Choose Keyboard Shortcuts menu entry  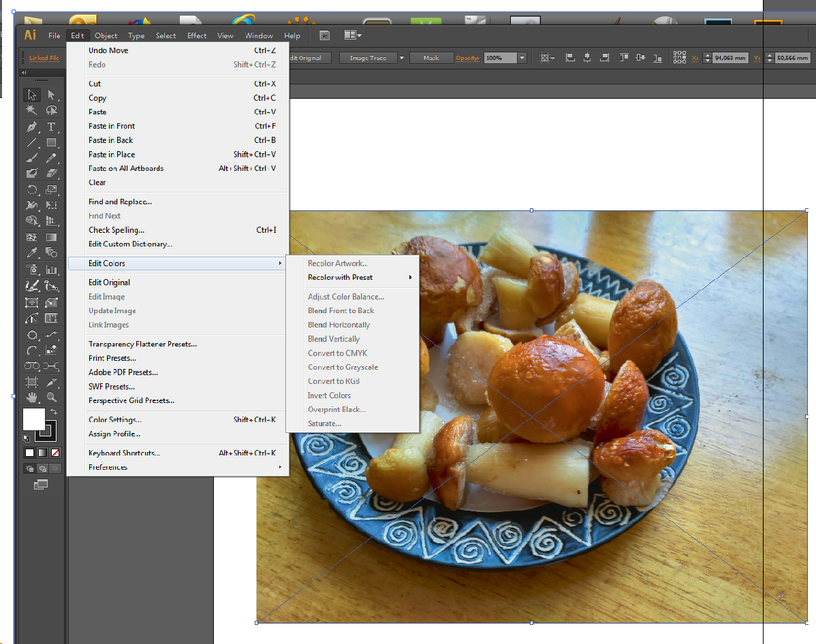coord(178,453)
